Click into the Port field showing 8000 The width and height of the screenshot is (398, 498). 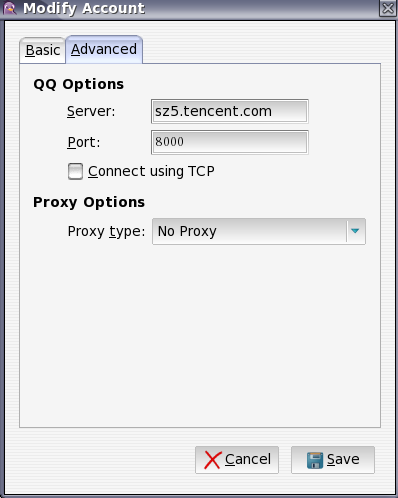point(230,142)
